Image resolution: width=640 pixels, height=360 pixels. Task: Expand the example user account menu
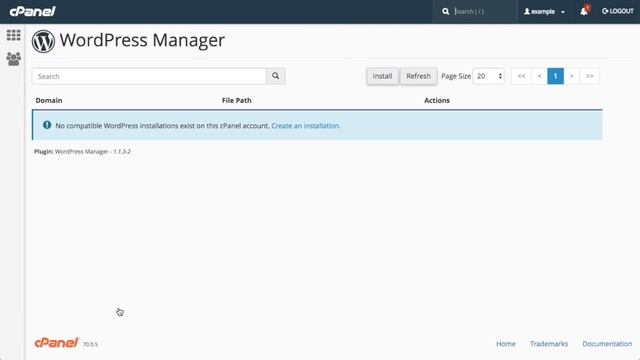[544, 11]
